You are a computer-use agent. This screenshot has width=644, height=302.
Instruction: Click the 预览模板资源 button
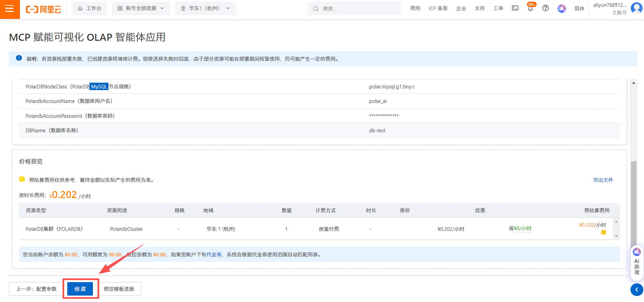pyautogui.click(x=119, y=289)
